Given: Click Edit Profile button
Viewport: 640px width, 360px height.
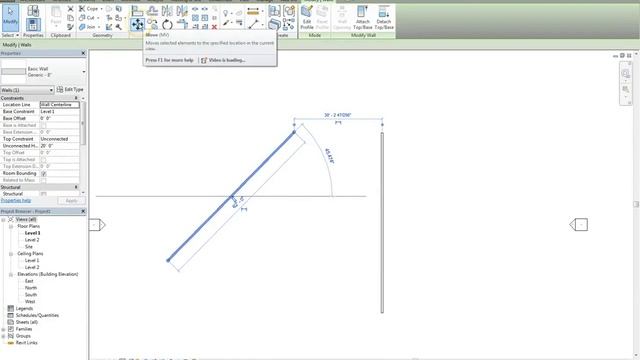Looking at the screenshot, I should click(x=307, y=18).
